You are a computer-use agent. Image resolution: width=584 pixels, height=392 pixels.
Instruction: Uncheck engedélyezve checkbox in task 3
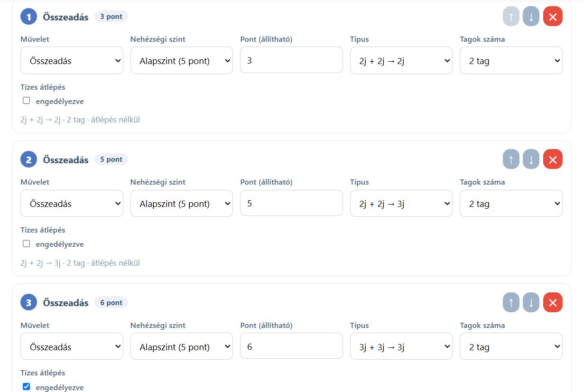pyautogui.click(x=27, y=387)
